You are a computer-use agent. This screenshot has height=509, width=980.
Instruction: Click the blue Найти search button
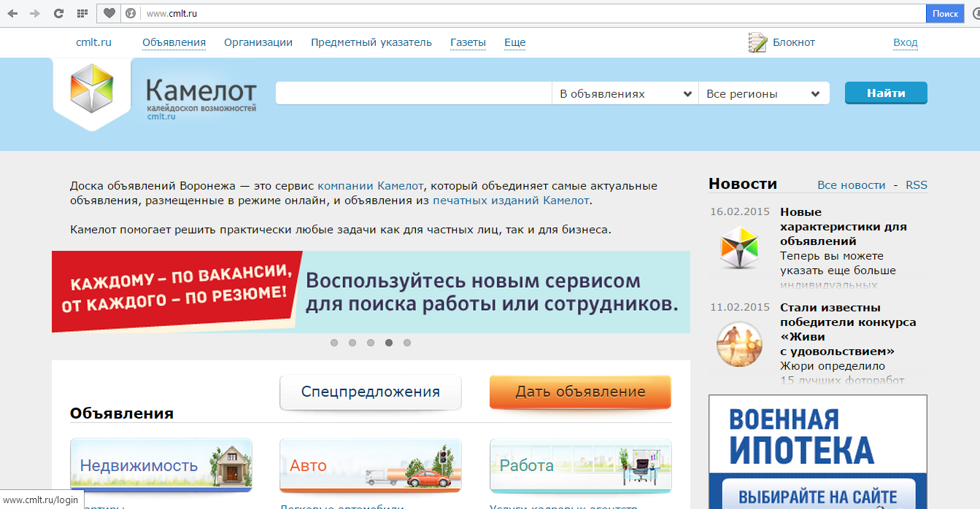click(886, 93)
